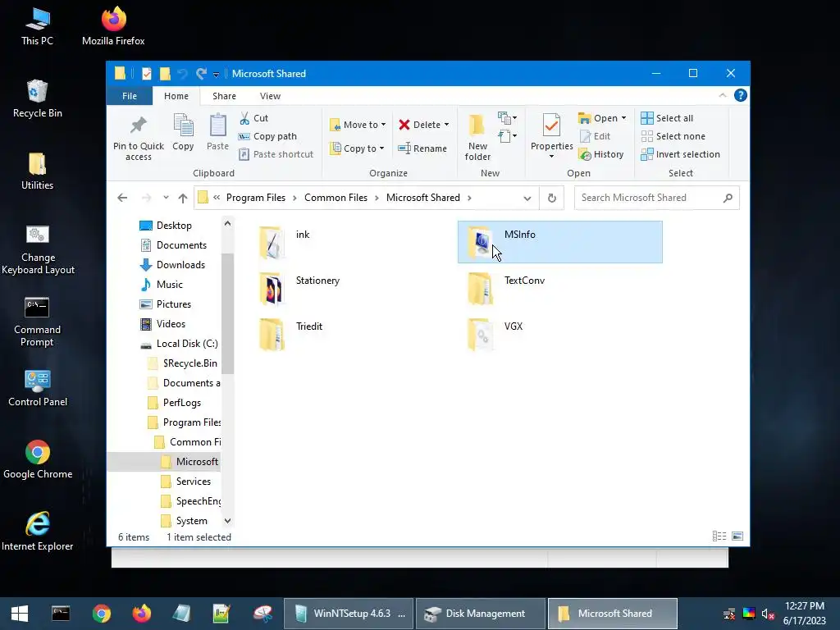Click Pin to Quick access icon
Viewport: 840px width, 630px height.
point(138,126)
